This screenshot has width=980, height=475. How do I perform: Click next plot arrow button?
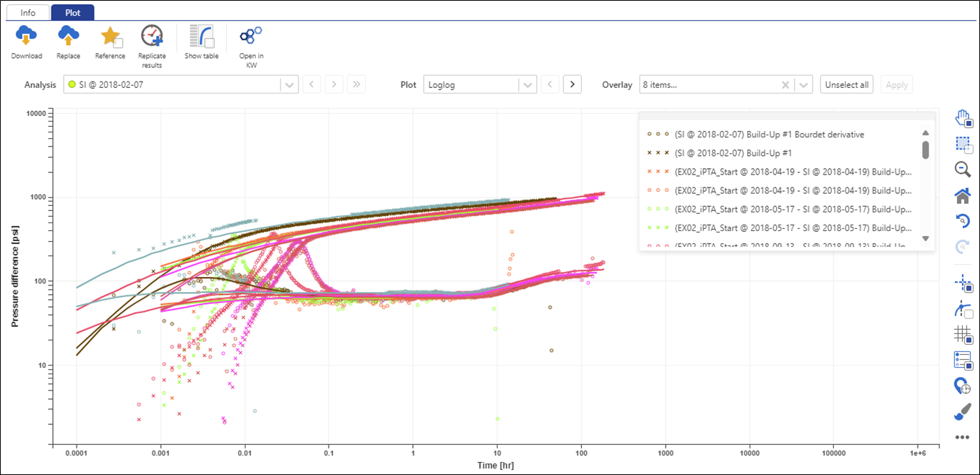(x=572, y=84)
